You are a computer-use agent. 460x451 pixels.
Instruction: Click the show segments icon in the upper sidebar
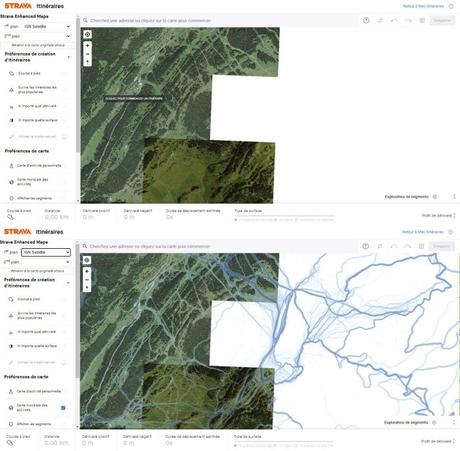point(11,198)
